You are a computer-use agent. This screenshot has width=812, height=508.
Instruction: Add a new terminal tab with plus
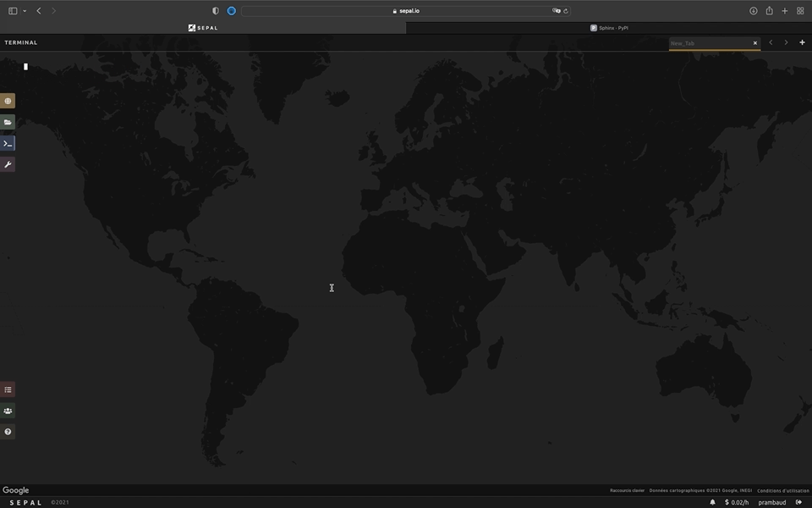802,42
